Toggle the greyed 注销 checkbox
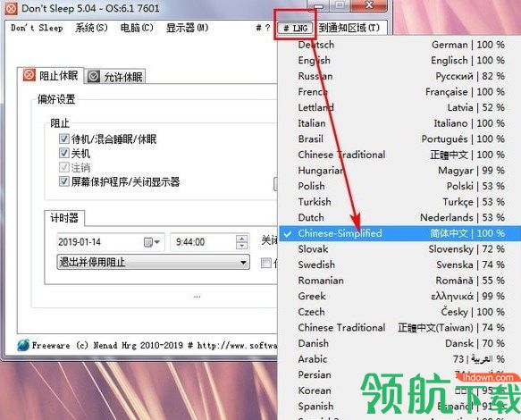This screenshot has width=521, height=420. tap(63, 167)
